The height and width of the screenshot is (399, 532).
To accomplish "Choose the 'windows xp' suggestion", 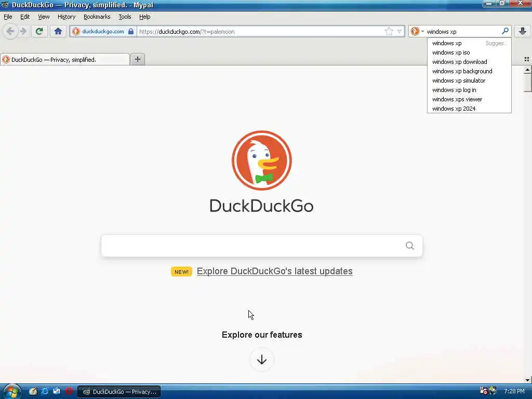I will click(469, 43).
